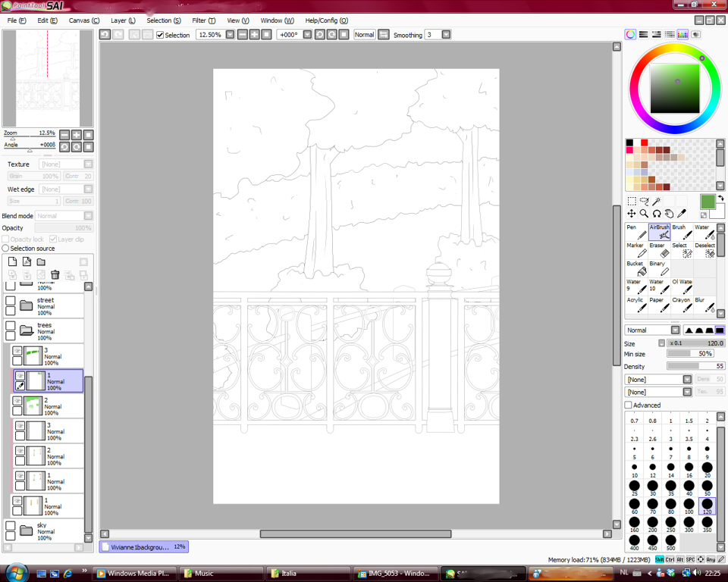
Task: Open the brush blend mode Normal dropdown
Action: 675,330
